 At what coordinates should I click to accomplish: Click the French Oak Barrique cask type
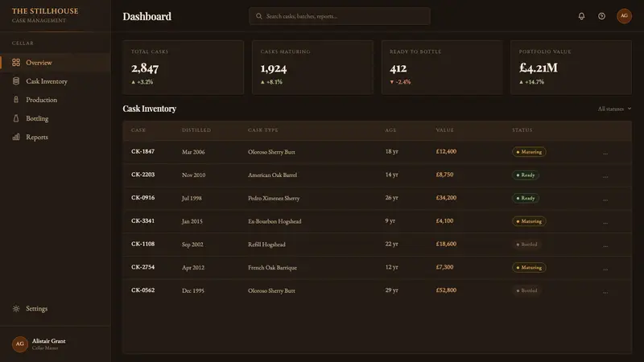coord(272,267)
